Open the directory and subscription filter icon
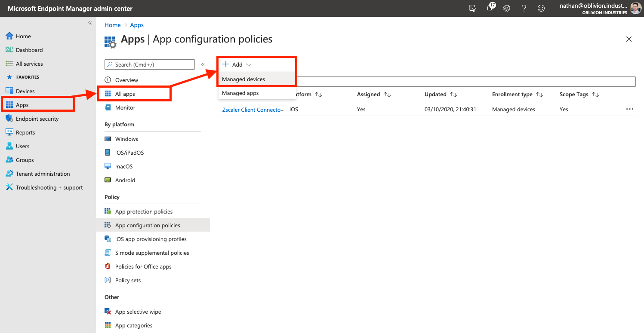This screenshot has height=333, width=644. point(472,8)
